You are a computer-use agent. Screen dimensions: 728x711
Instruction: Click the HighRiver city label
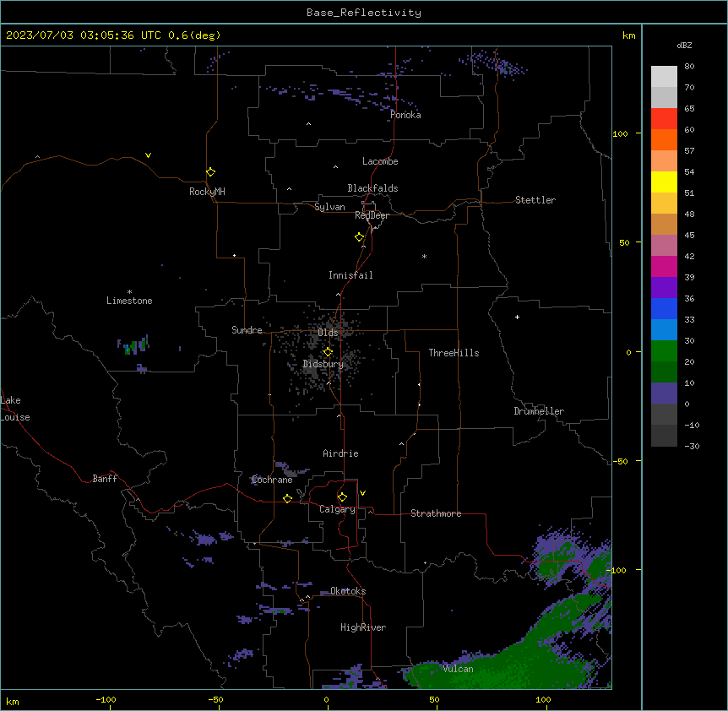pos(363,627)
